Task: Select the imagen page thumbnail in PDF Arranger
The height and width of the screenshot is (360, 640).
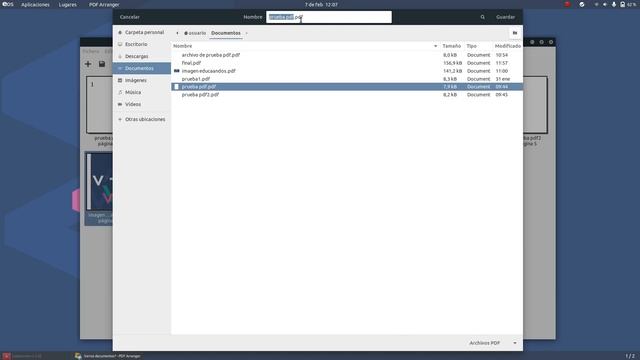Action: [99, 182]
